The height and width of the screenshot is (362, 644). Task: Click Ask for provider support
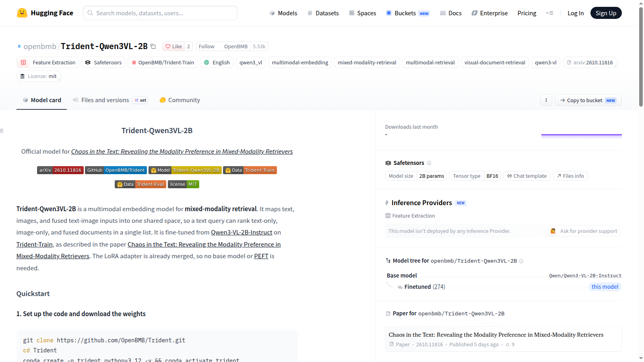[584, 231]
